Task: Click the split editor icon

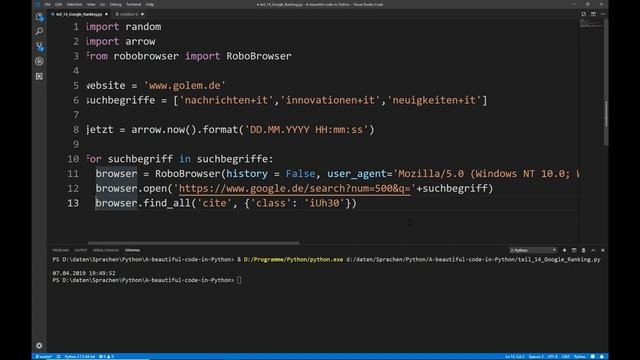Action: pyautogui.click(x=593, y=14)
